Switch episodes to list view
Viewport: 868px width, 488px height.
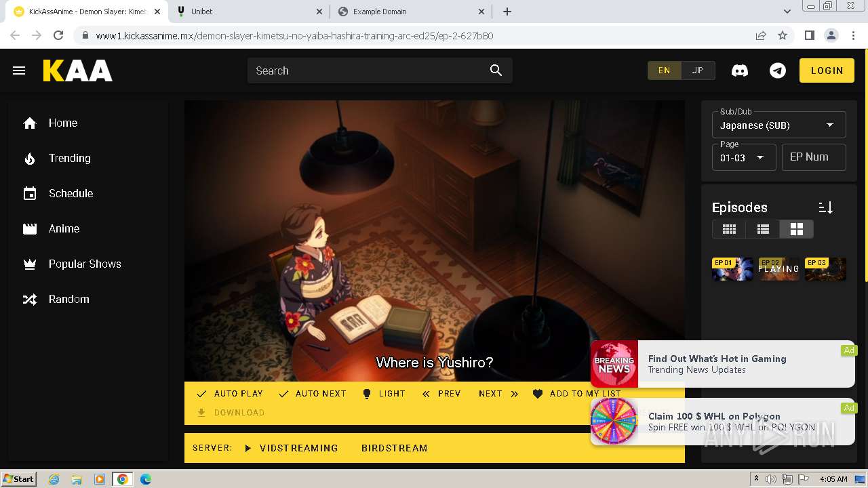[x=763, y=229]
